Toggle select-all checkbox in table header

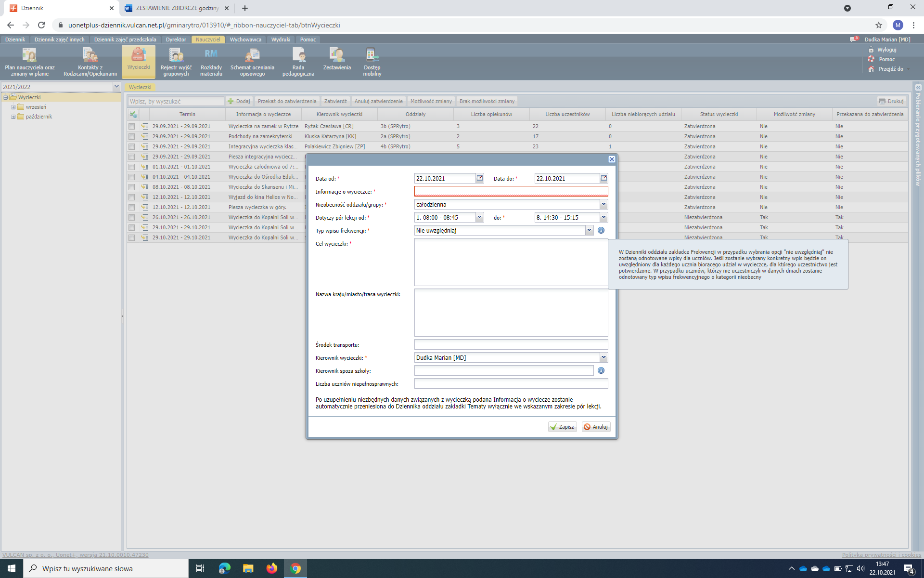click(x=133, y=114)
